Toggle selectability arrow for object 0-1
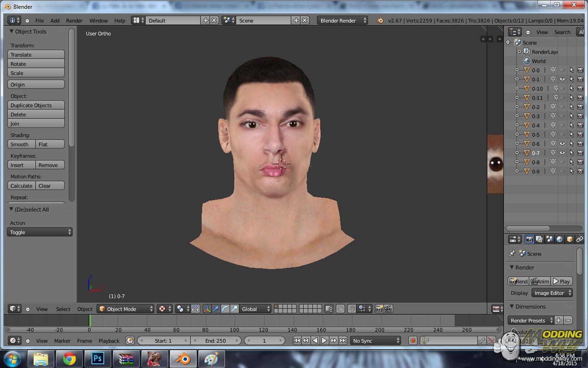The width and height of the screenshot is (588, 368). (x=571, y=79)
